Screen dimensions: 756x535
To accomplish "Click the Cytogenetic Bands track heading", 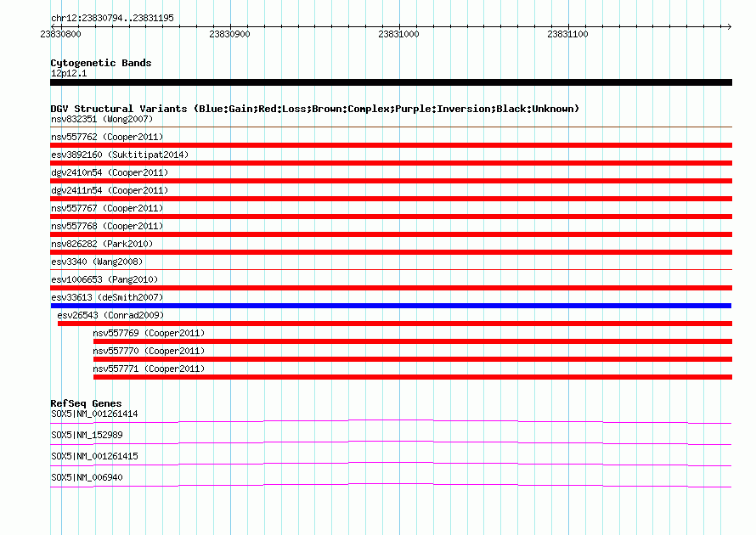I will [101, 63].
